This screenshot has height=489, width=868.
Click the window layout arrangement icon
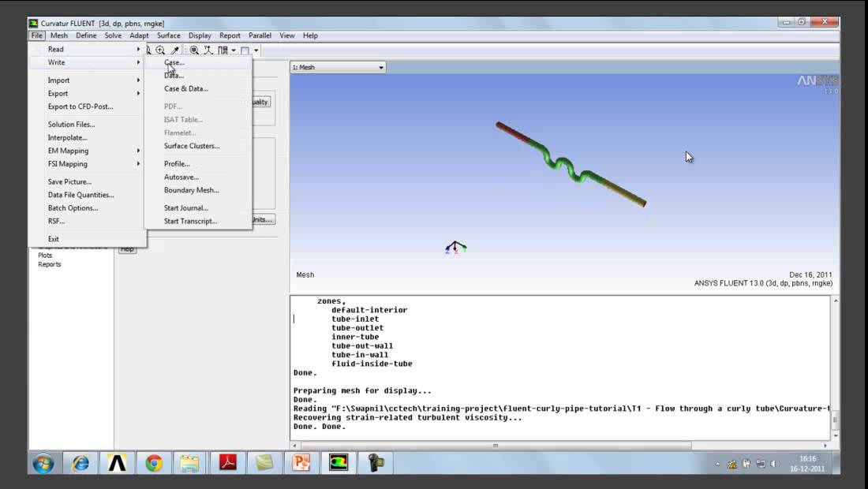pos(223,50)
